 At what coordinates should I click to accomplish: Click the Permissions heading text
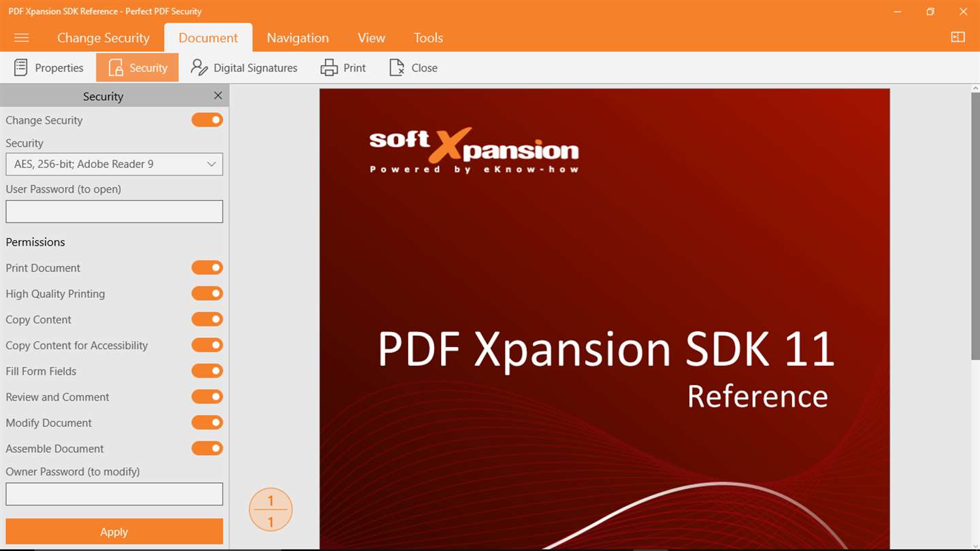pos(35,242)
